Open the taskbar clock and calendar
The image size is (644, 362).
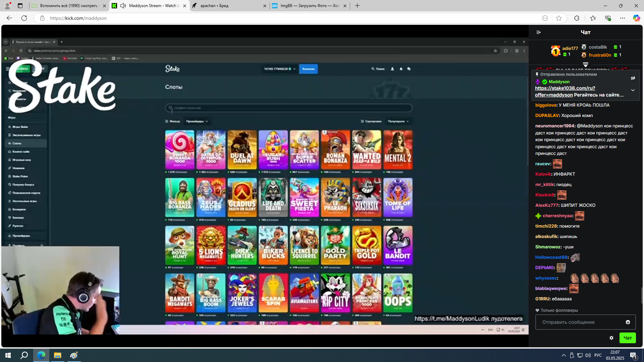[615, 355]
